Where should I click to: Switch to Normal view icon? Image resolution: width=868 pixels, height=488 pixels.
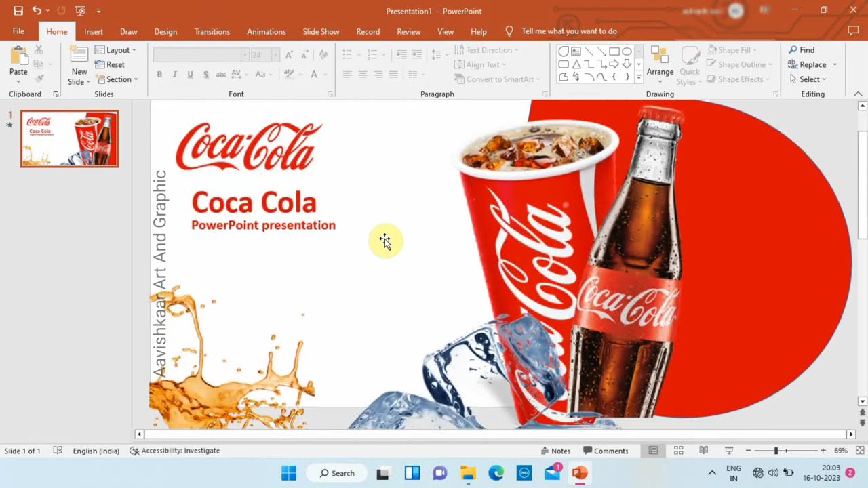pos(653,451)
